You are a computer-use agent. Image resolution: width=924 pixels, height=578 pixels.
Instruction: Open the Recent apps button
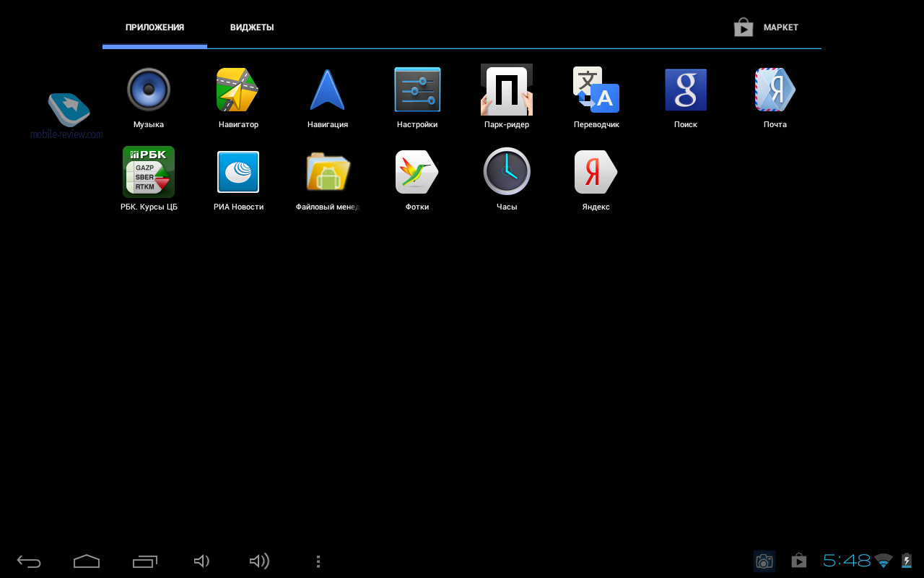tap(145, 561)
